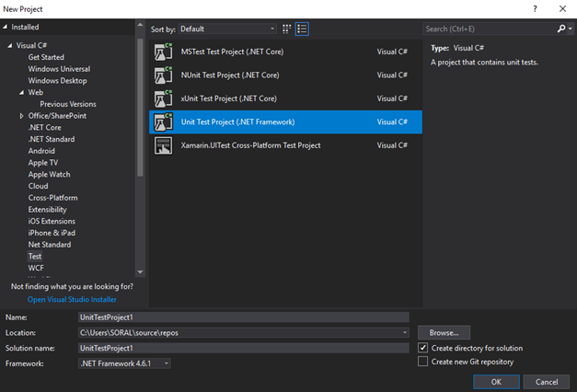This screenshot has width=577, height=392.
Task: Open the Framework version dropdown
Action: click(x=124, y=363)
